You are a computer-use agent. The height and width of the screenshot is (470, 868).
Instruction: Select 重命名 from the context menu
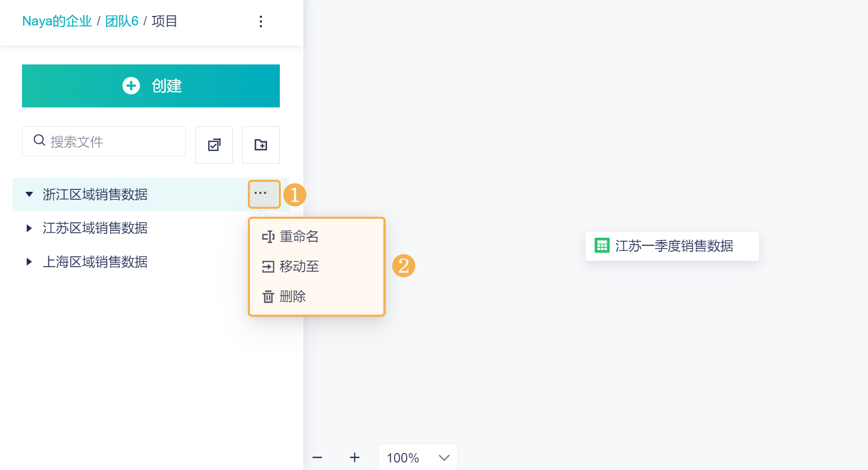point(299,237)
